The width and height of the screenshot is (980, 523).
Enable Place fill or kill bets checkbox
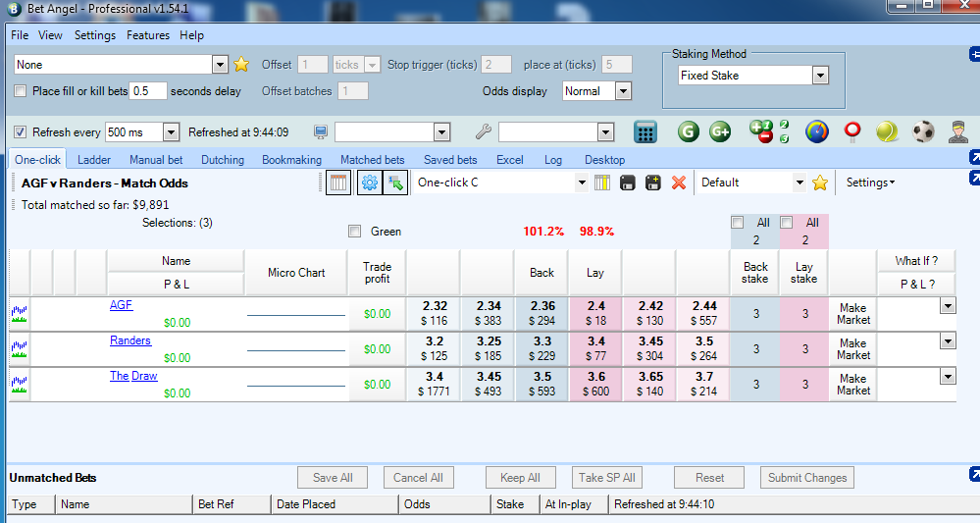pyautogui.click(x=21, y=91)
